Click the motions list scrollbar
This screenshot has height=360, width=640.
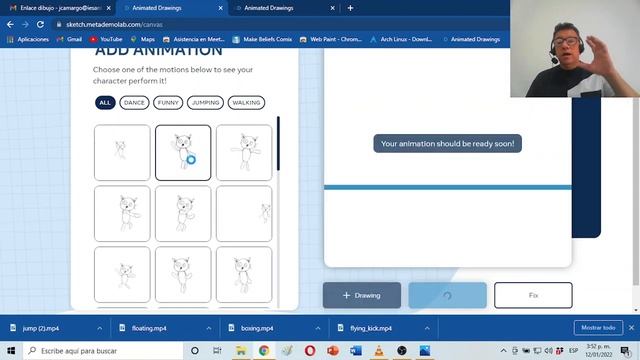[x=278, y=143]
